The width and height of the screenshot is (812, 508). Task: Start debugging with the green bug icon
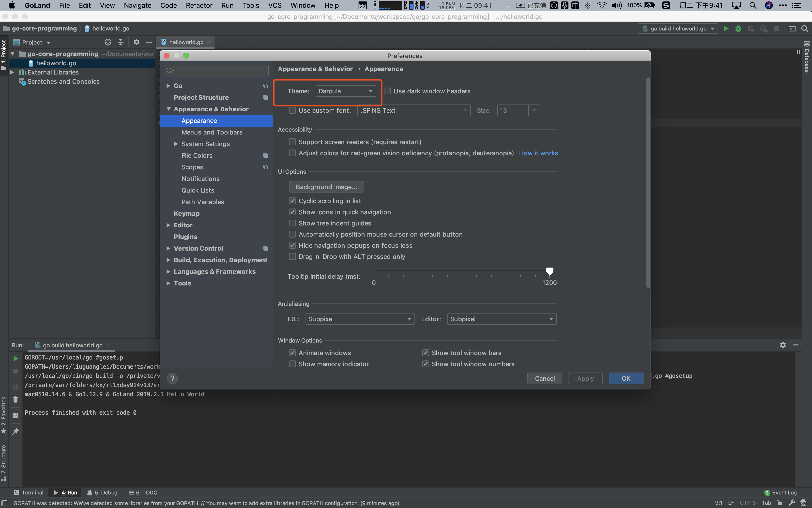(x=738, y=29)
